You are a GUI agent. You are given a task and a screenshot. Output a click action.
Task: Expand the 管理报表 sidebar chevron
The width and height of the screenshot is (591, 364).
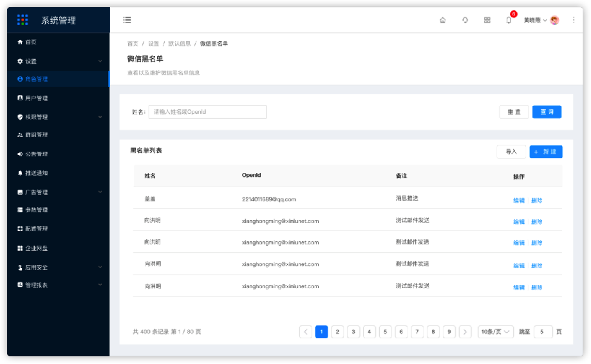tap(100, 284)
